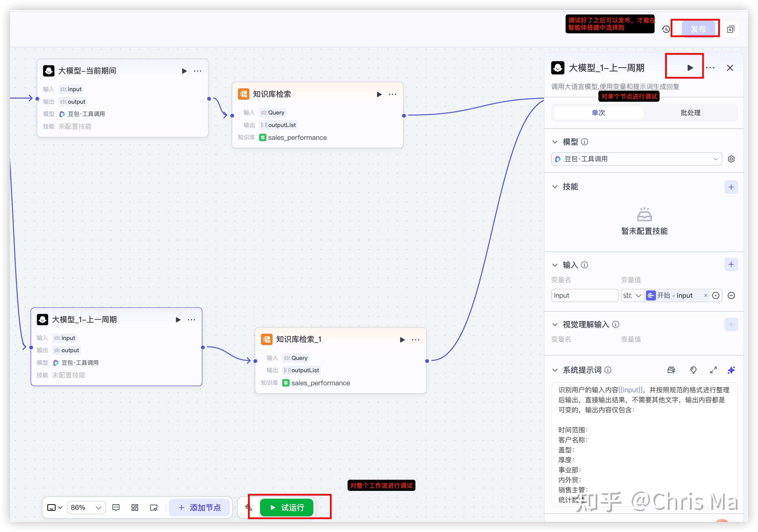Screen dimensions: 758x532
Task: Open model settings gear beside 豆包·工具调用
Action: 731,159
